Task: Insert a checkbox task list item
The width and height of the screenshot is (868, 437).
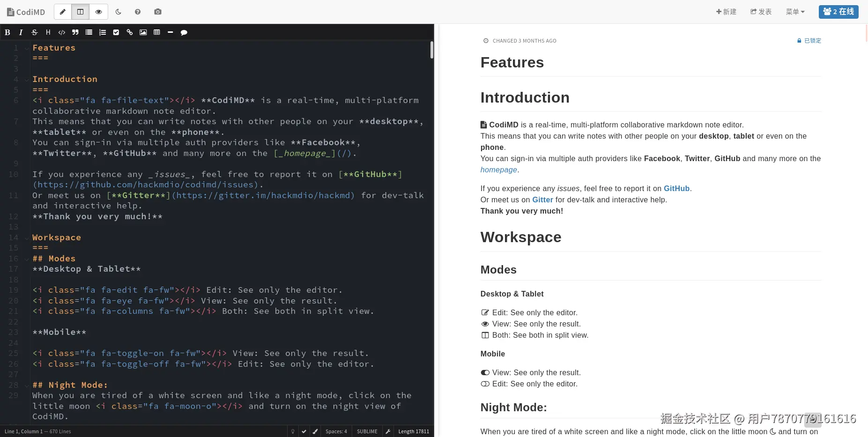Action: [116, 32]
